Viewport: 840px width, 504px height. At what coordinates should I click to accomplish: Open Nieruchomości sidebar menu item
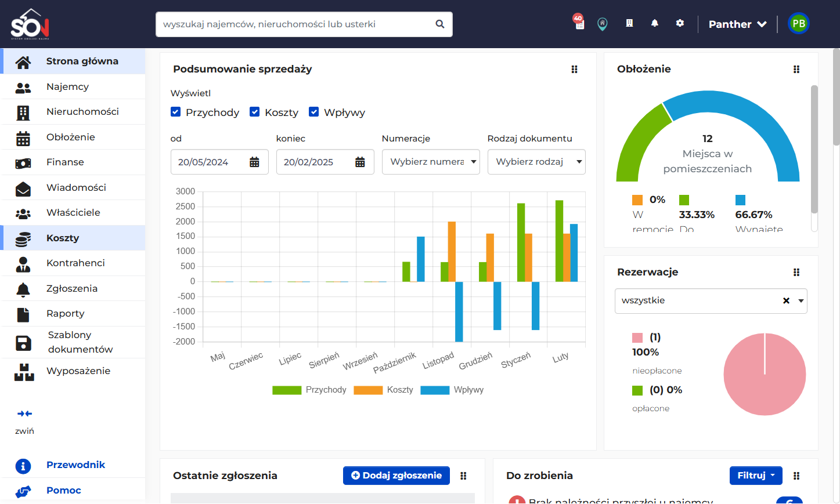[73, 112]
